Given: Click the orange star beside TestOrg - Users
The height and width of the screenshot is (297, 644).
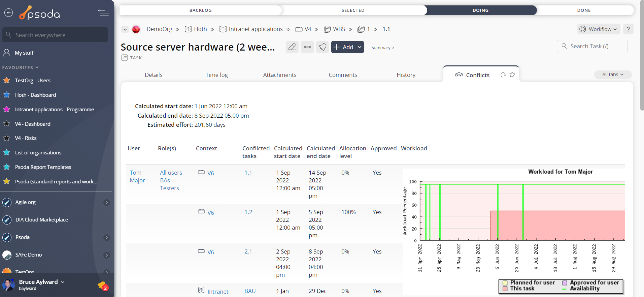Looking at the screenshot, I should click(6, 80).
